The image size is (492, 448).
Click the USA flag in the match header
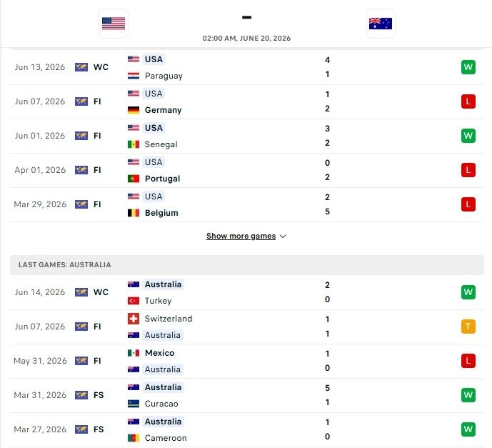click(114, 24)
